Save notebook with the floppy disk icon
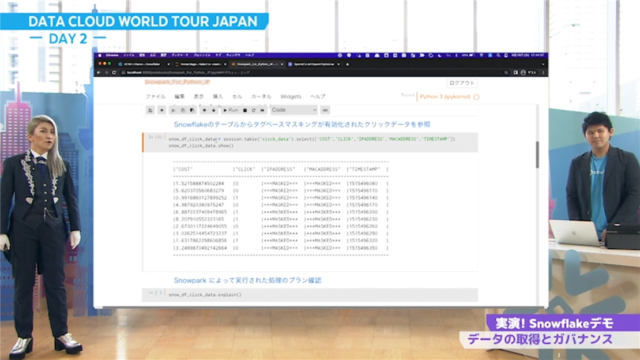The height and width of the screenshot is (360, 640). pos(150,110)
